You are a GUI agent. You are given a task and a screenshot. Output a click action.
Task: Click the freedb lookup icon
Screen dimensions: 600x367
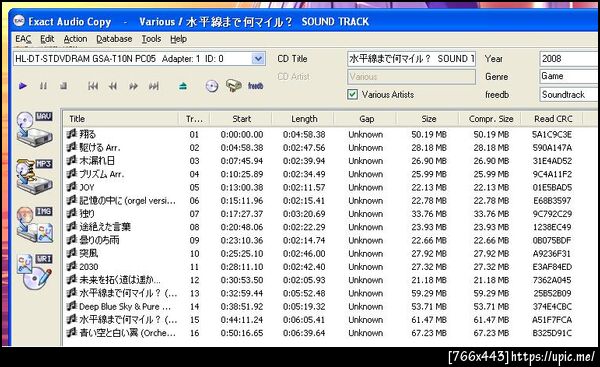tap(255, 86)
